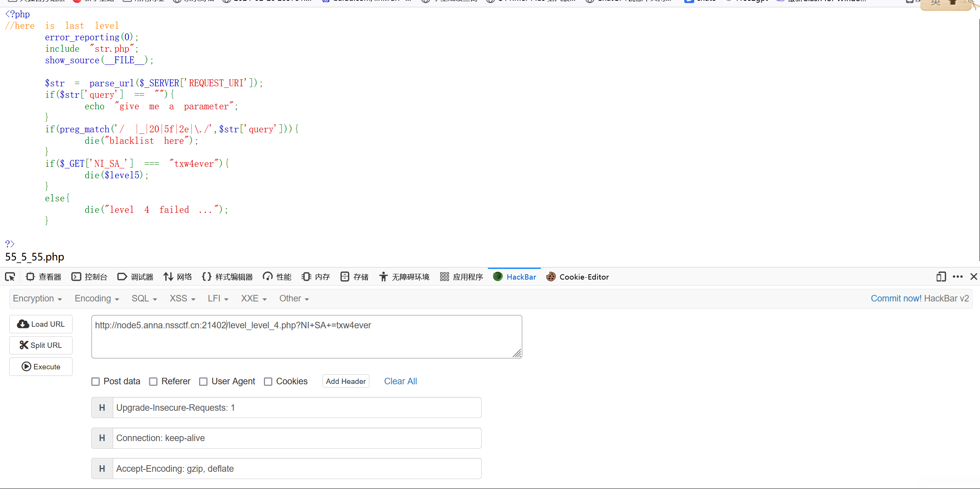The width and height of the screenshot is (980, 489).
Task: Toggle responsive design mode icon
Action: click(941, 277)
